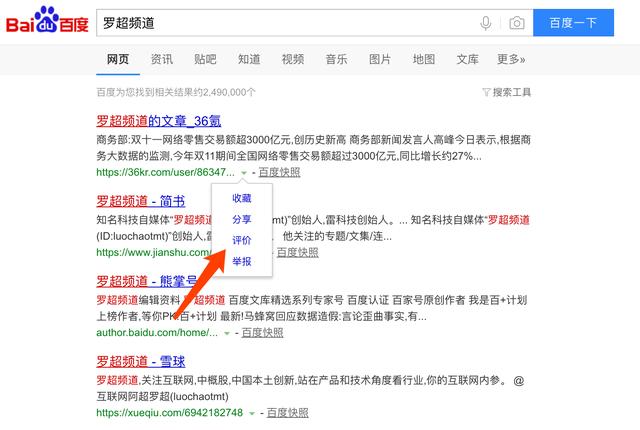Click the 36氪 snippet starting with 商务部:双十一
Image resolution: width=640 pixels, height=430 pixels.
click(x=313, y=148)
